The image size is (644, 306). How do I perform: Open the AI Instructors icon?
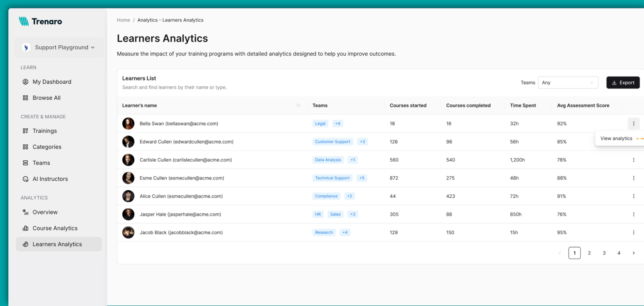25,179
